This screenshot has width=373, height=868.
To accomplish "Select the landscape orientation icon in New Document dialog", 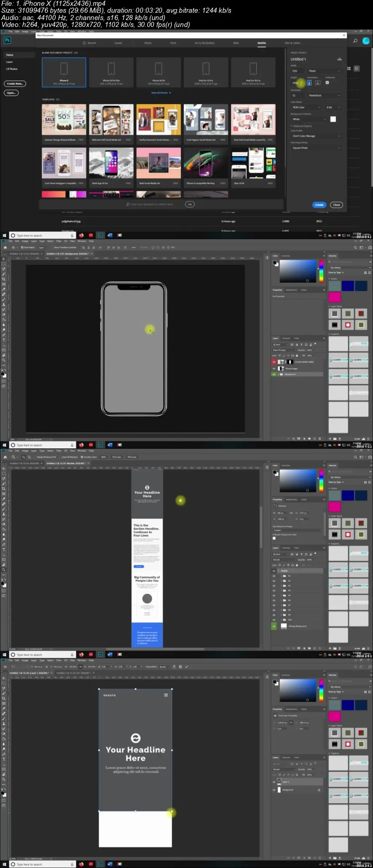I will pos(318,83).
